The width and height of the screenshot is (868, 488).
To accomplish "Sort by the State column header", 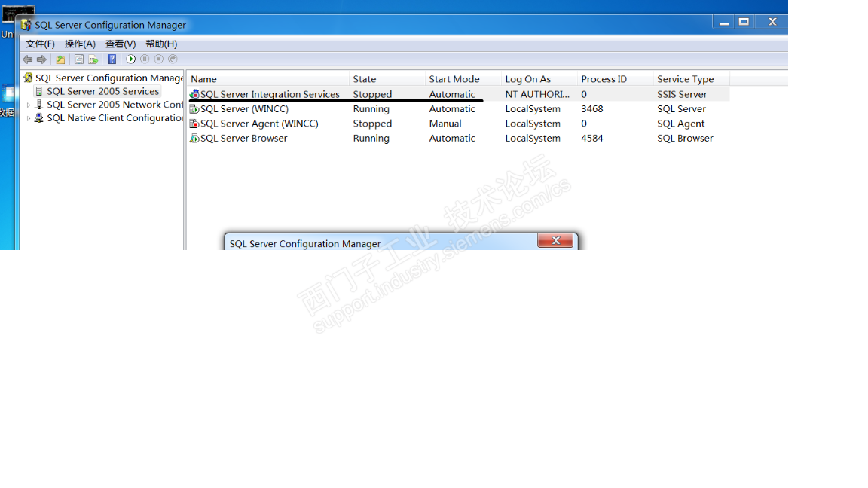I will [387, 79].
